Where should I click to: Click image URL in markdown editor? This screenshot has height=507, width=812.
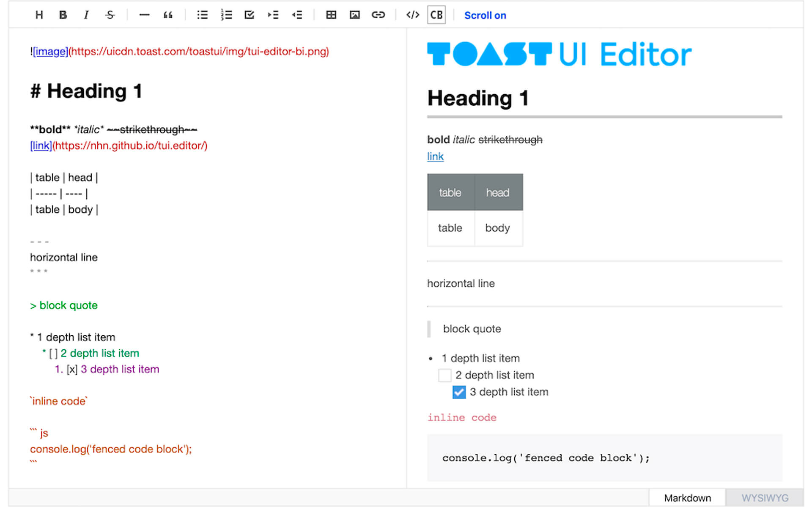click(199, 52)
